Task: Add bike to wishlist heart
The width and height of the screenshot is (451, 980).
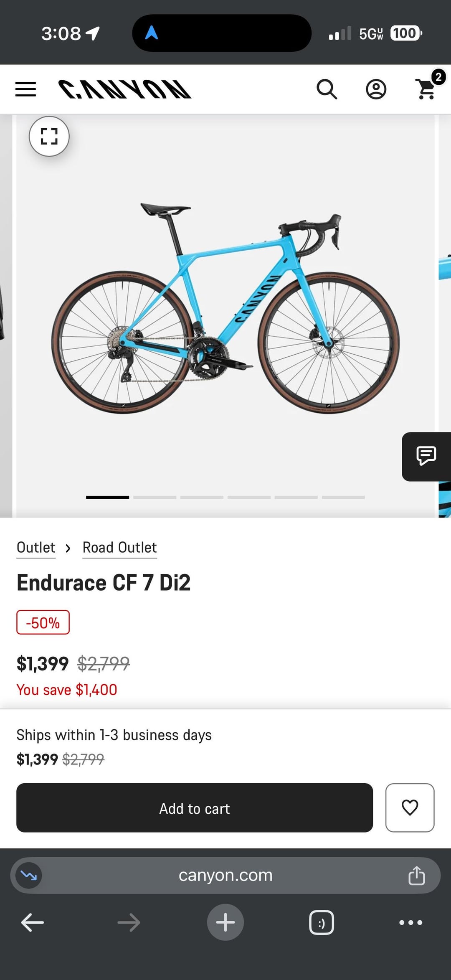Action: (410, 807)
